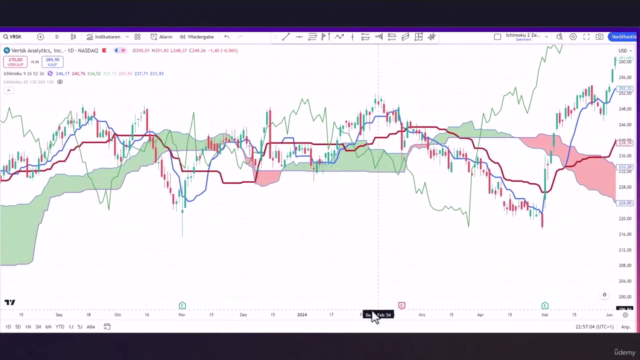The width and height of the screenshot is (640, 360).
Task: Select the zigzag pattern tool
Action: (339, 37)
